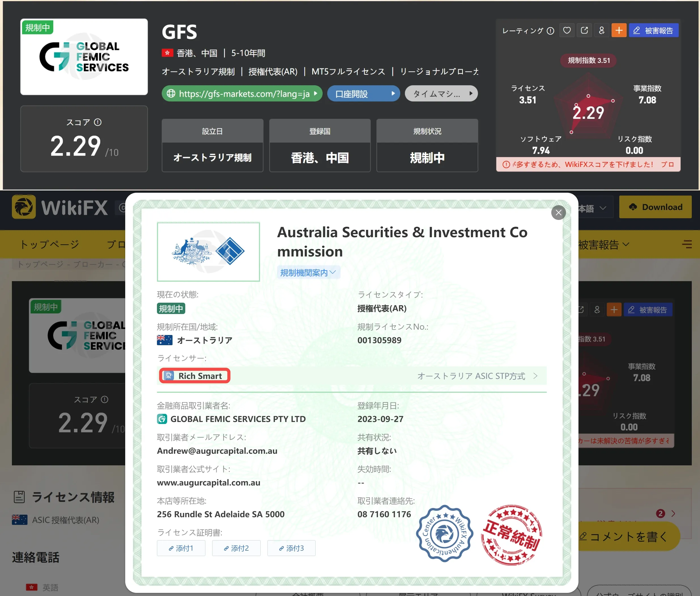Click the MT5フルライセンス tag text

coord(348,72)
